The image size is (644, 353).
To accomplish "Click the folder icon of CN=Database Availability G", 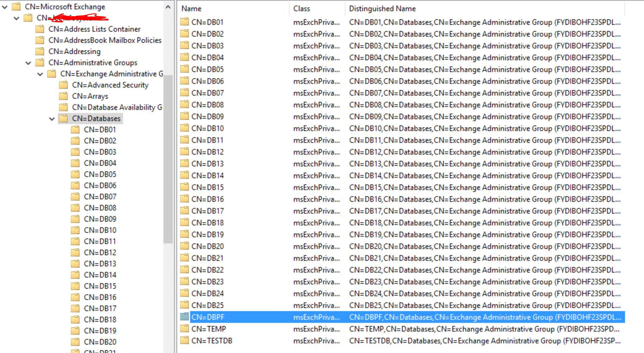I will [63, 107].
